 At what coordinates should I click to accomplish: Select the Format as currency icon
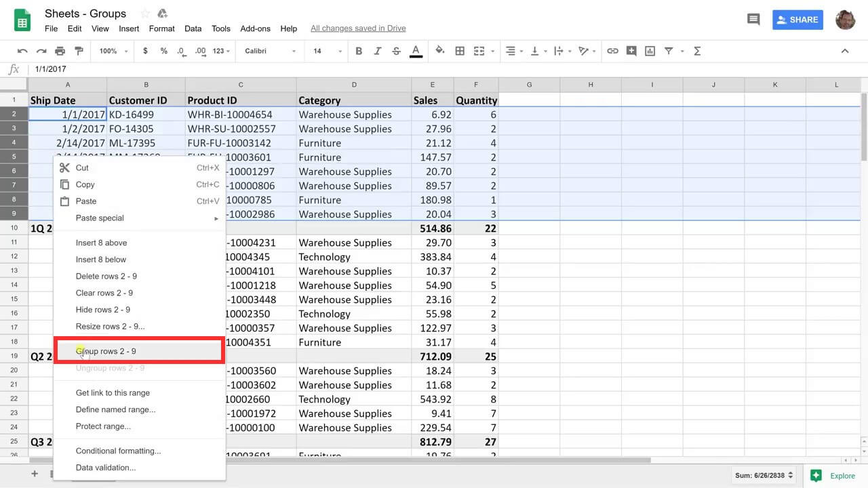(x=144, y=51)
